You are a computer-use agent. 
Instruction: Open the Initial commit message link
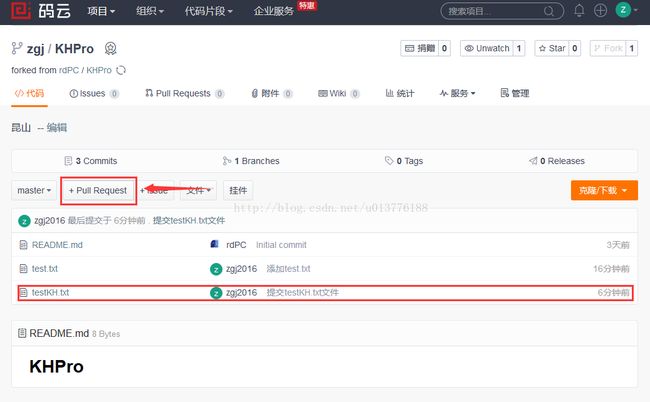281,245
